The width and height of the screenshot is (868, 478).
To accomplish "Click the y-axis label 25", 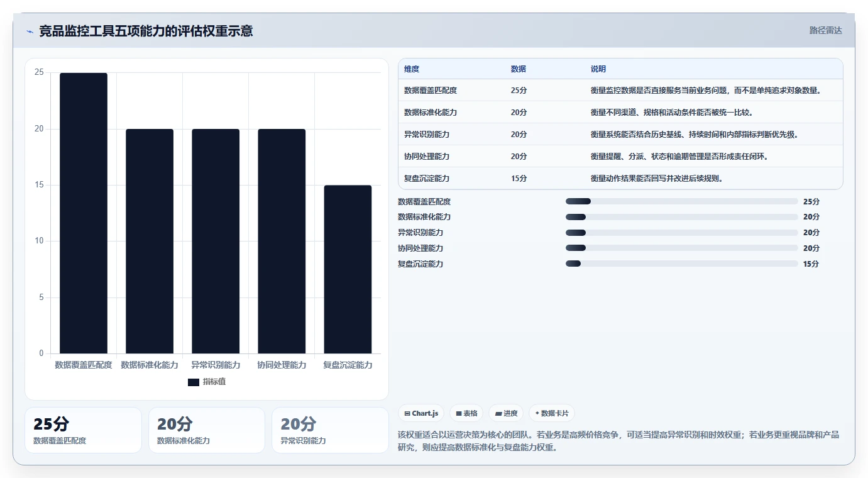I will point(39,73).
